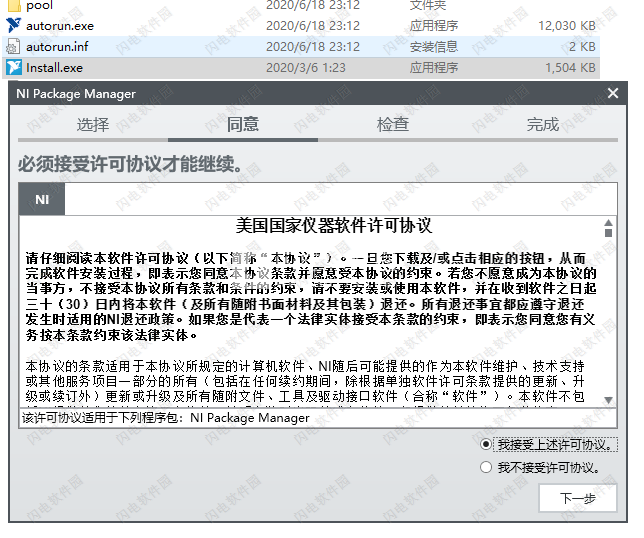Click the pool folder icon

(14, 5)
